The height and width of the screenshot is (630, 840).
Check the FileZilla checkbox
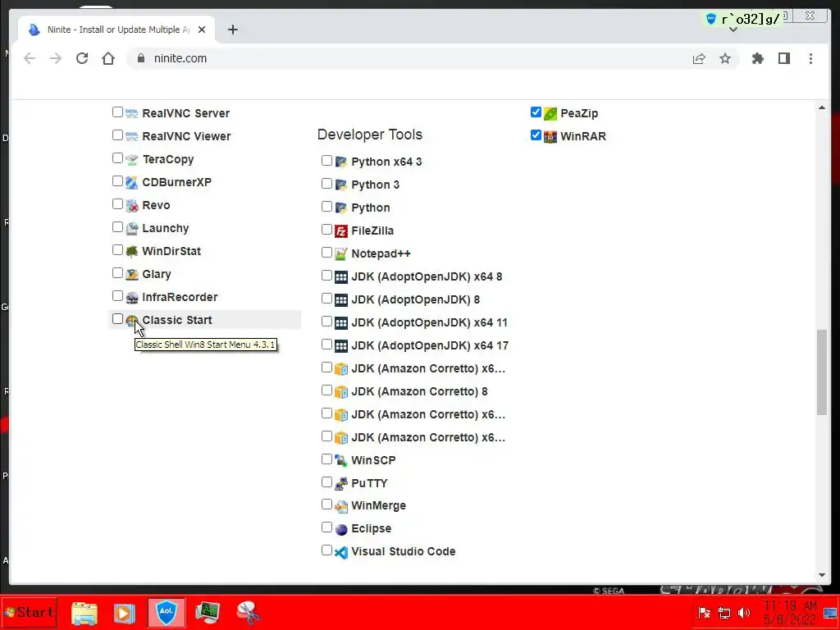tap(326, 230)
